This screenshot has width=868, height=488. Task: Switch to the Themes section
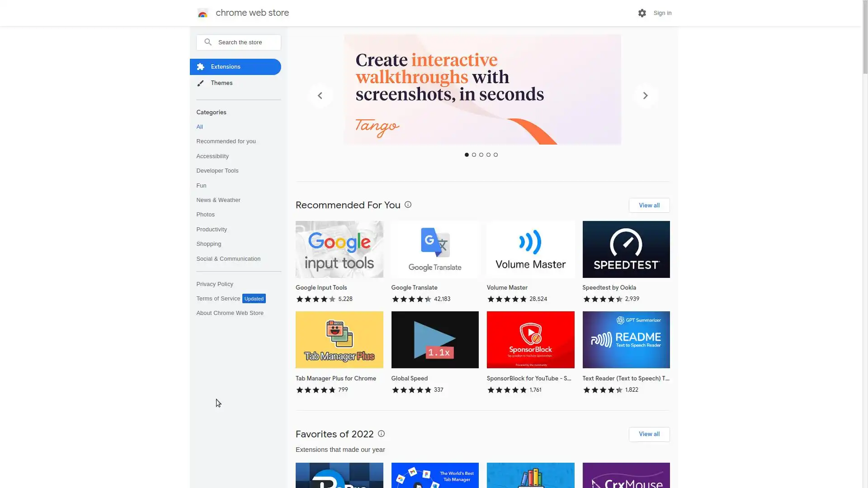click(222, 83)
